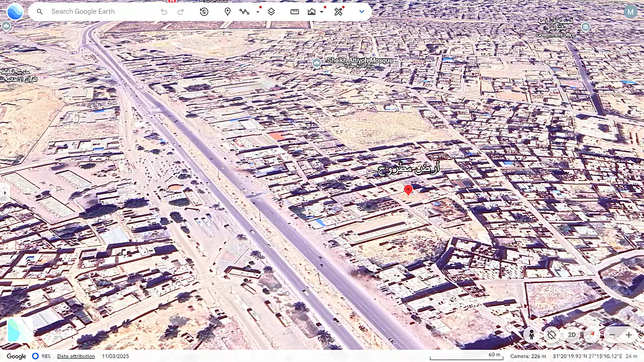Open the design tools icon
This screenshot has height=362, width=644.
[338, 11]
